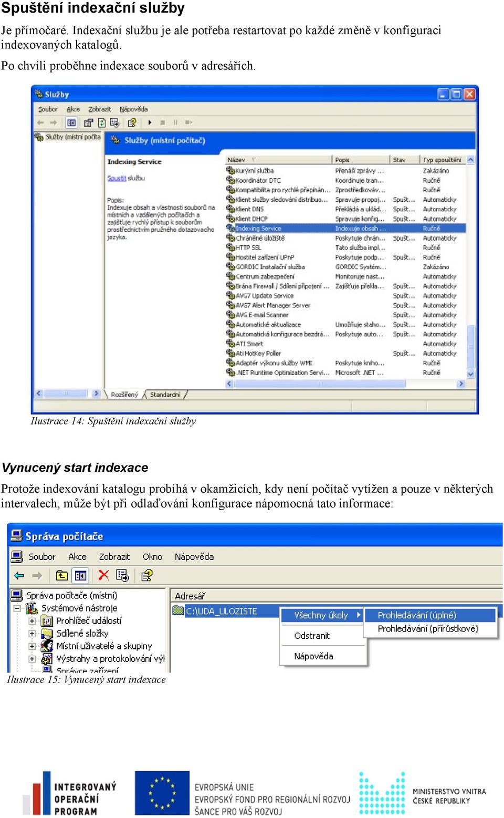Toggle console tree icon in Služby toolbar
Screen dimensions: 504x818
(x=71, y=122)
